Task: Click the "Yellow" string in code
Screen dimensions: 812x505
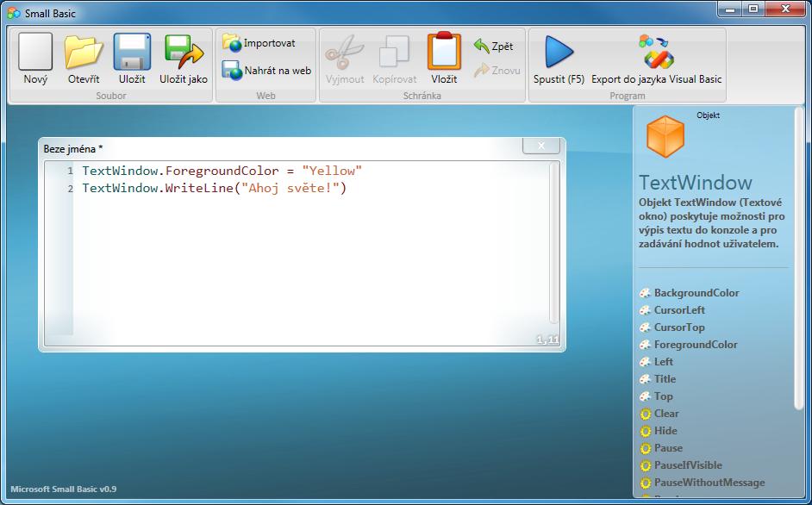Action: point(332,171)
